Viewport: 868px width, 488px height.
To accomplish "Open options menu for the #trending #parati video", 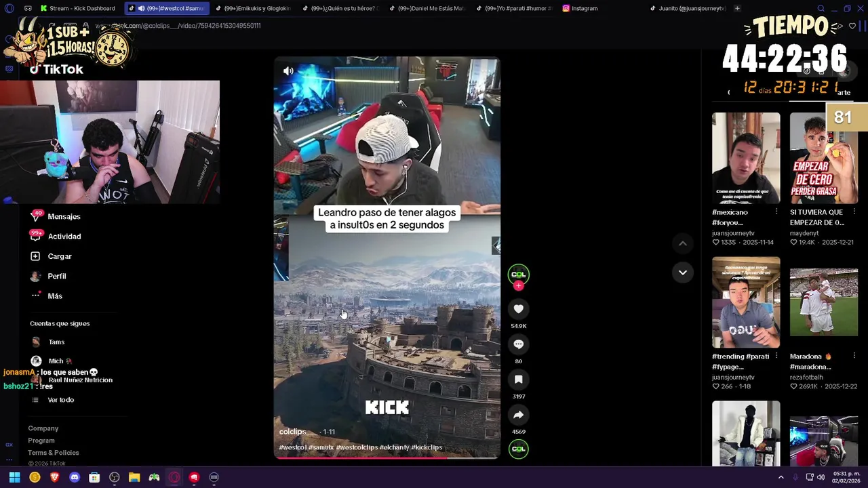I will tap(776, 357).
